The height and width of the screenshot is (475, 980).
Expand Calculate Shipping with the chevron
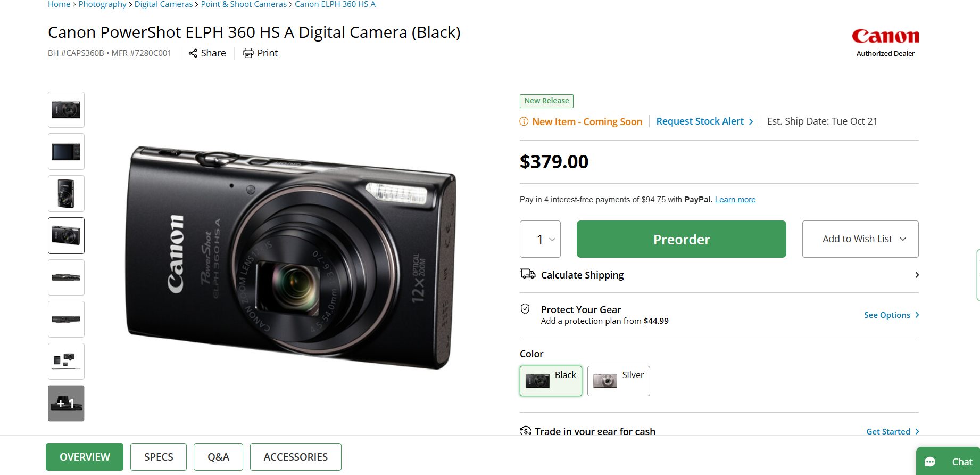tap(917, 275)
